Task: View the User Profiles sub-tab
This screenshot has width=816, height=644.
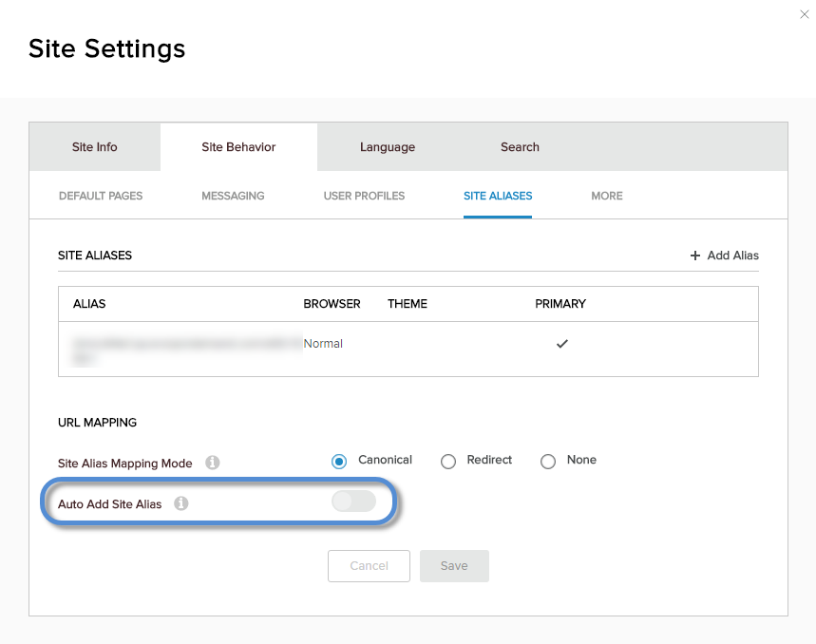Action: pyautogui.click(x=364, y=196)
